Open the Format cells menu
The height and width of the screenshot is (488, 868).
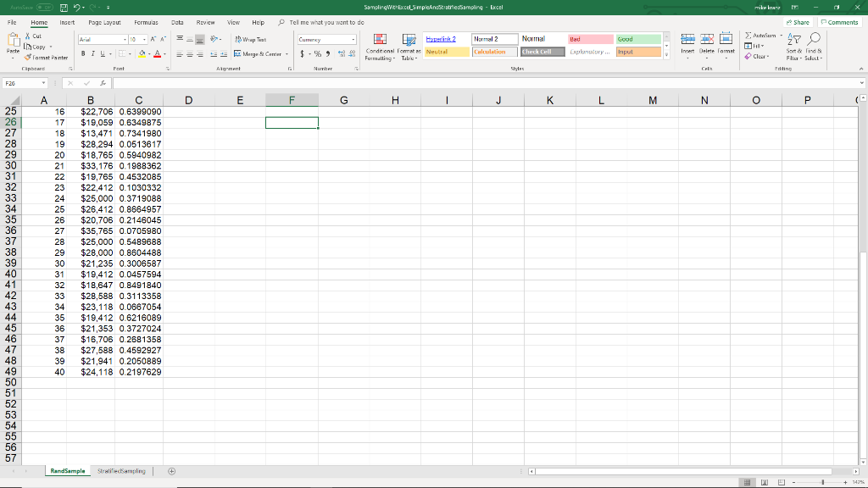726,46
